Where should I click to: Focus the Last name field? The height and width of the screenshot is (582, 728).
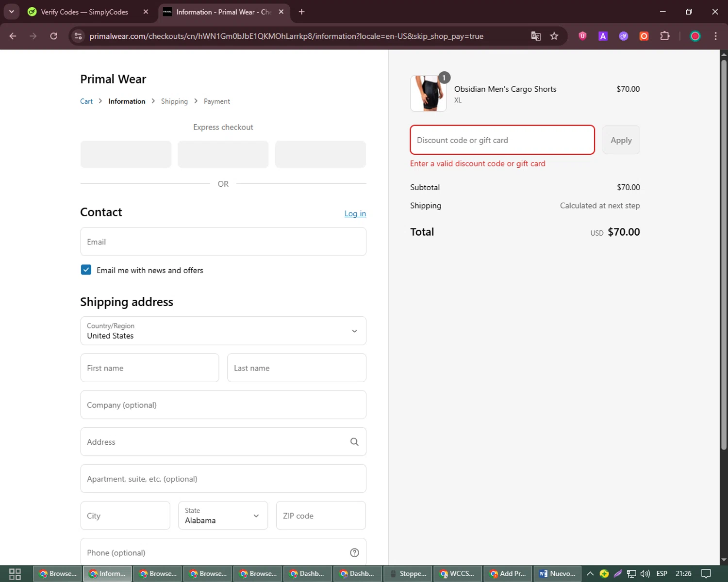[x=297, y=368]
